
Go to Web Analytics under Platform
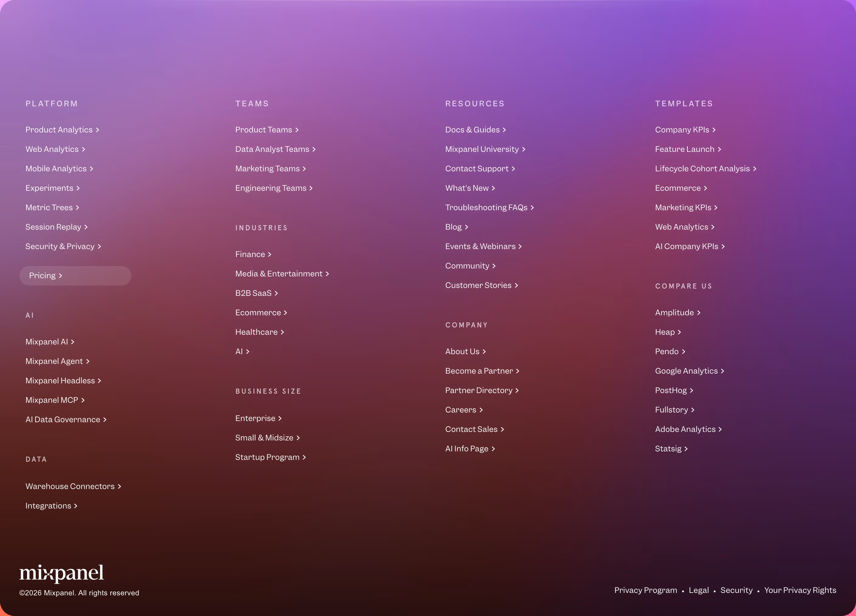point(56,149)
